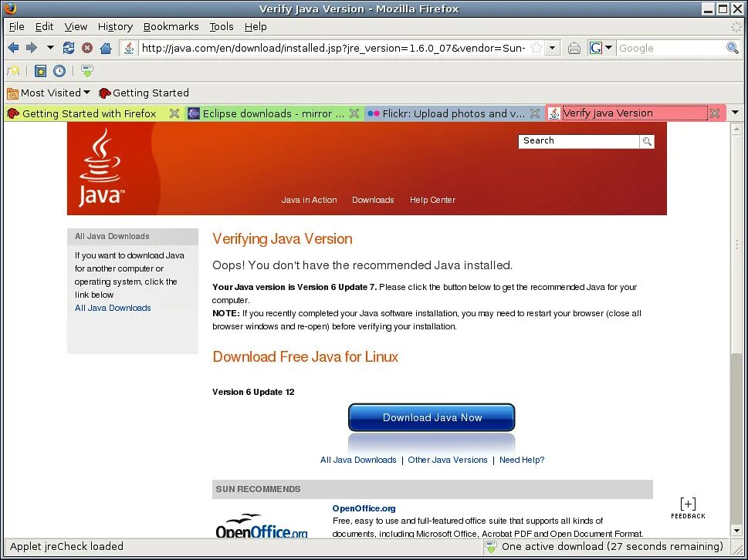The height and width of the screenshot is (560, 748).
Task: Open the View menu
Action: (x=76, y=27)
